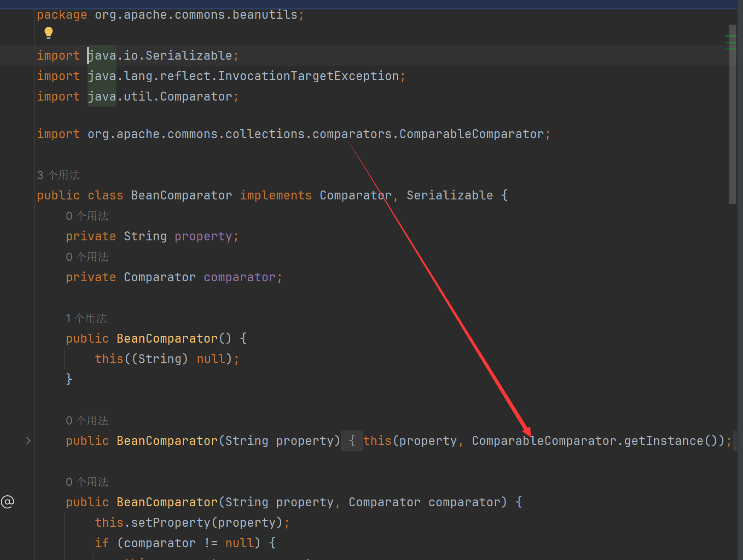This screenshot has width=743, height=560.
Task: Click the vertical scrollbar thumb of the editor
Action: pos(733,114)
